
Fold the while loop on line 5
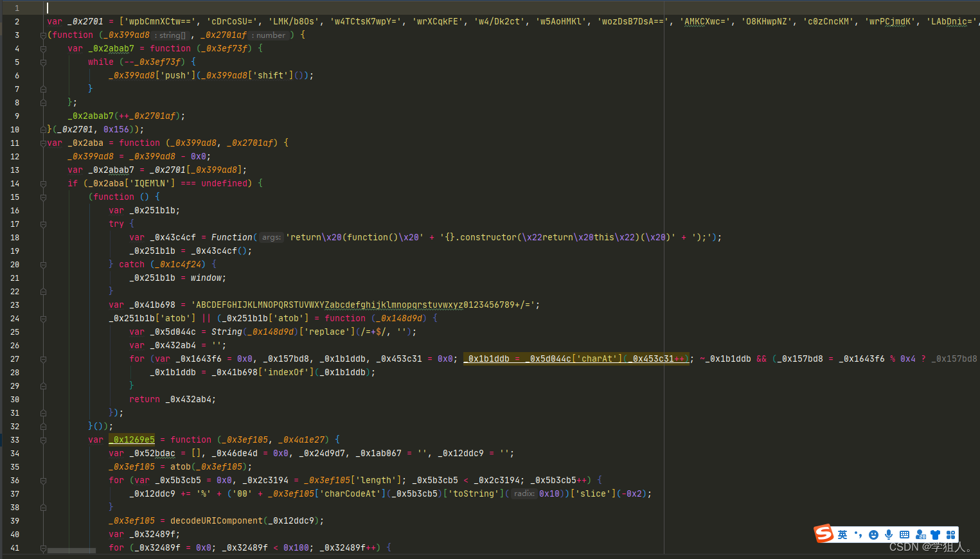(x=43, y=62)
